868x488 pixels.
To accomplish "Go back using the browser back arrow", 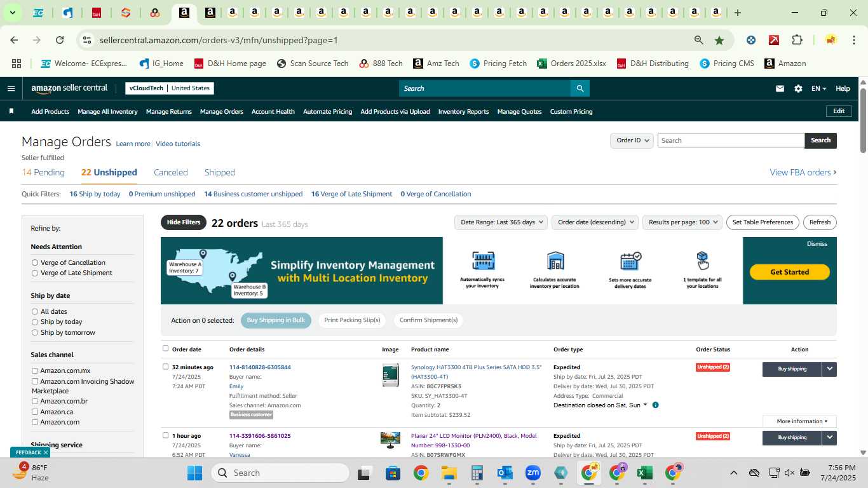I will click(14, 40).
